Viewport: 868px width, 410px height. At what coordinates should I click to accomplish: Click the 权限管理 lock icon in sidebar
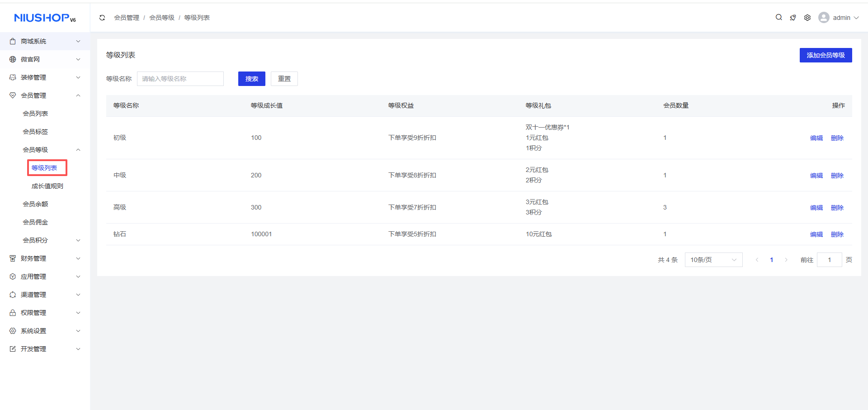[13, 313]
